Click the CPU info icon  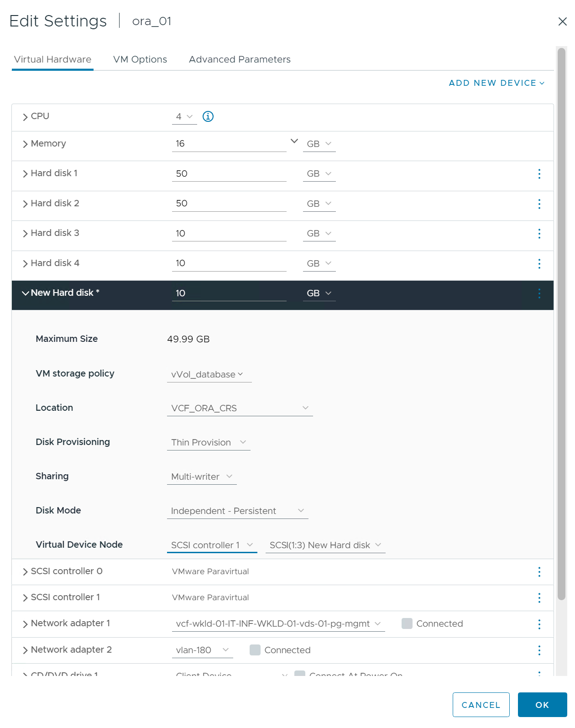pyautogui.click(x=208, y=116)
